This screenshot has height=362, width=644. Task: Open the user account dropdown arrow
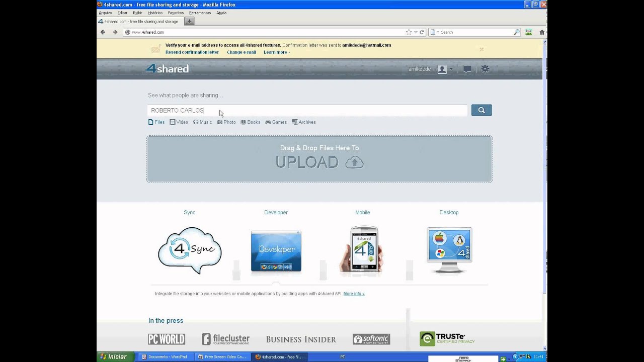451,69
